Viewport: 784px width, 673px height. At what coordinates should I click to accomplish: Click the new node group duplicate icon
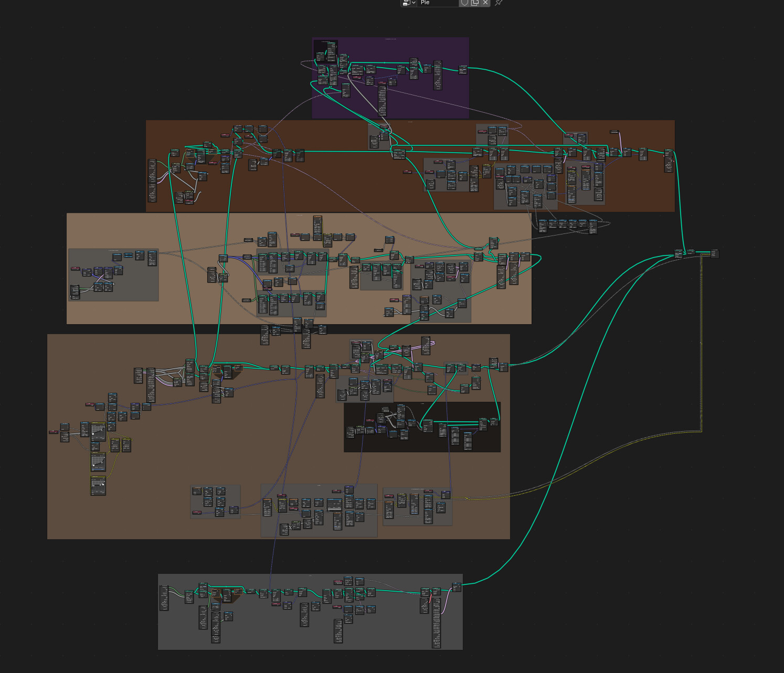pos(475,3)
